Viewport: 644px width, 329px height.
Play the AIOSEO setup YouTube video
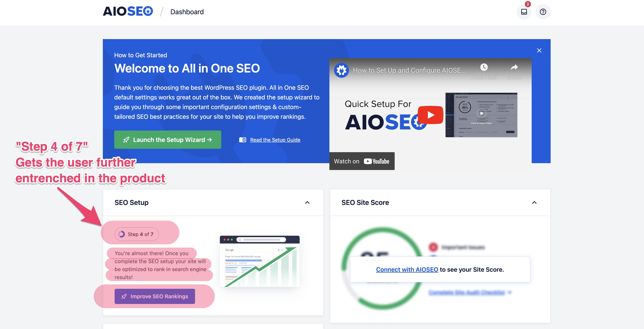pos(431,115)
